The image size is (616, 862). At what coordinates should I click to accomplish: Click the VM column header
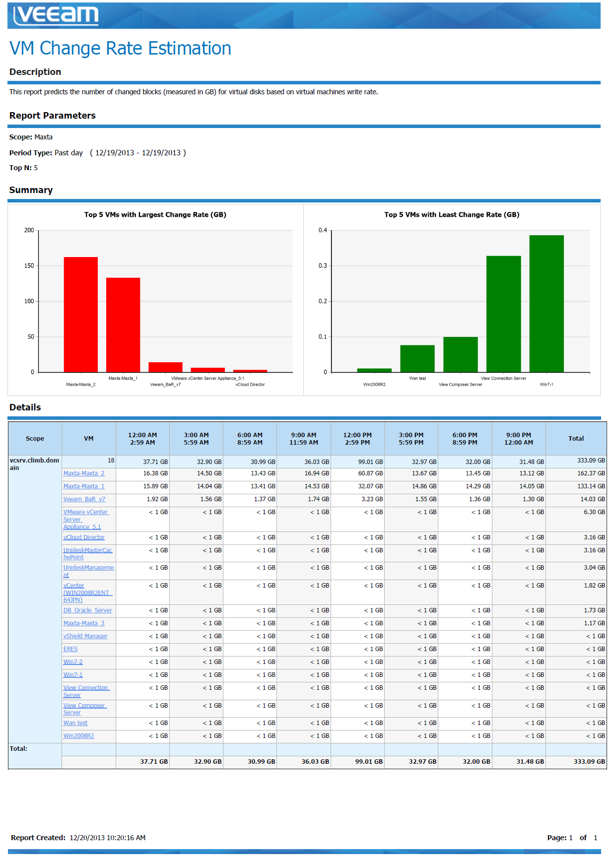tap(89, 439)
